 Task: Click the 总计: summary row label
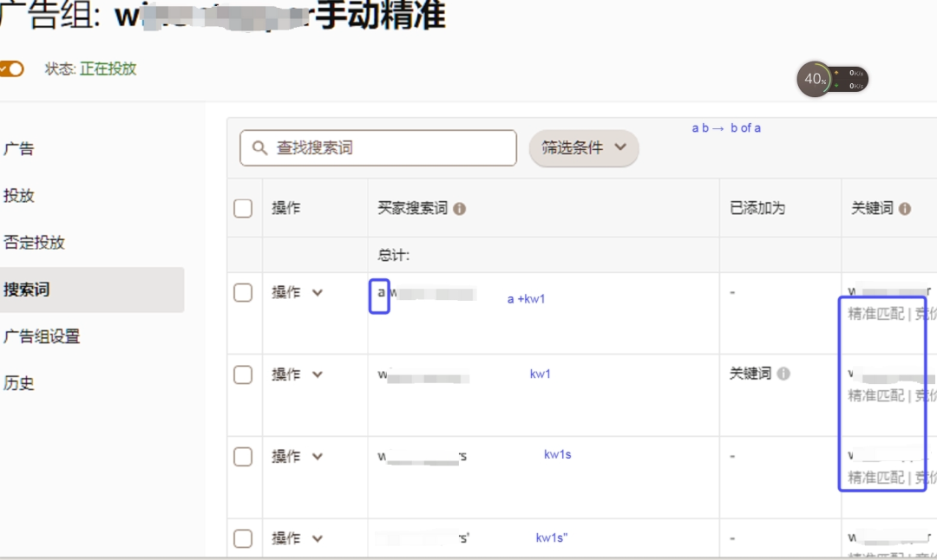pos(393,256)
